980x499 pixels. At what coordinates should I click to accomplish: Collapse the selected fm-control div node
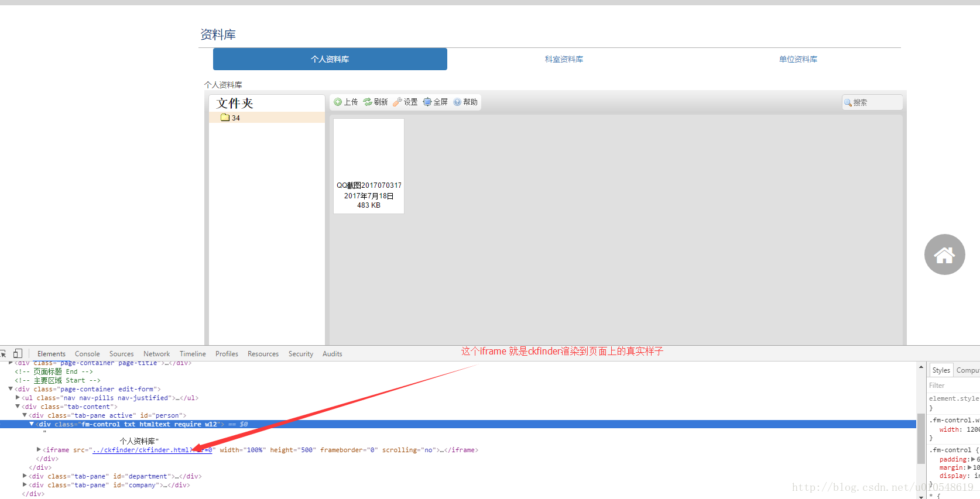[32, 424]
